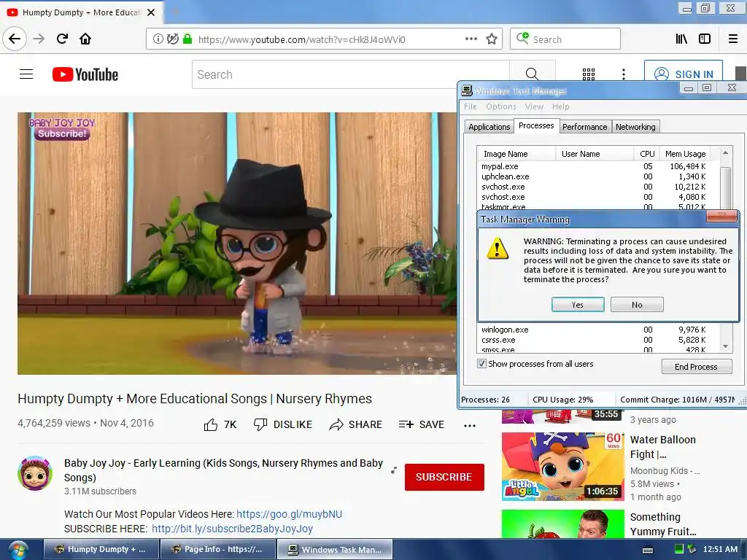Image resolution: width=747 pixels, height=560 pixels.
Task: Switch to the Networking tab
Action: click(x=635, y=127)
